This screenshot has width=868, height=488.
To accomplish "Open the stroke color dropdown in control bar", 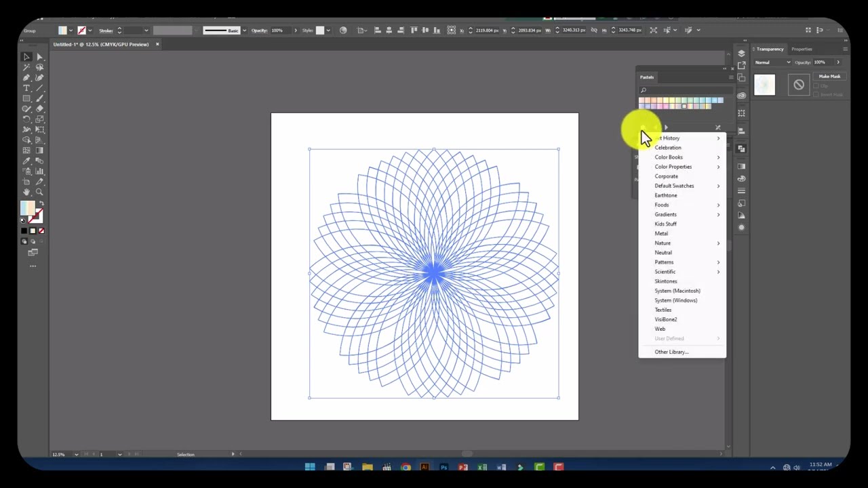I will (90, 30).
